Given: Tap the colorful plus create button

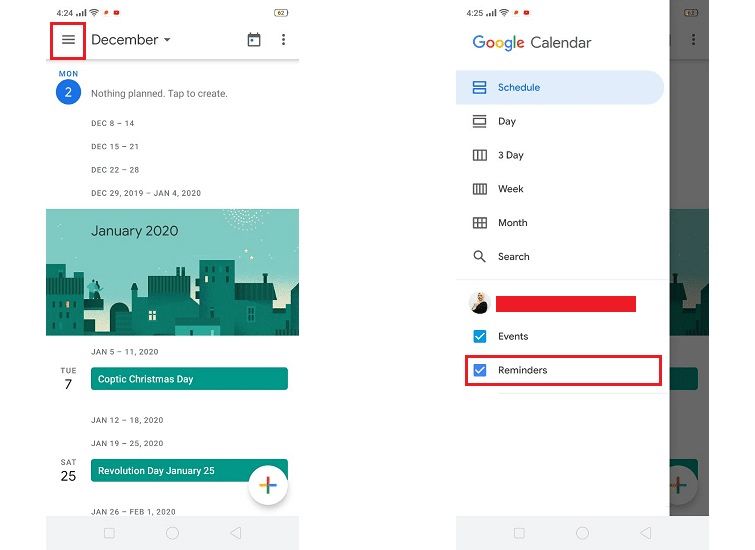Looking at the screenshot, I should 268,485.
